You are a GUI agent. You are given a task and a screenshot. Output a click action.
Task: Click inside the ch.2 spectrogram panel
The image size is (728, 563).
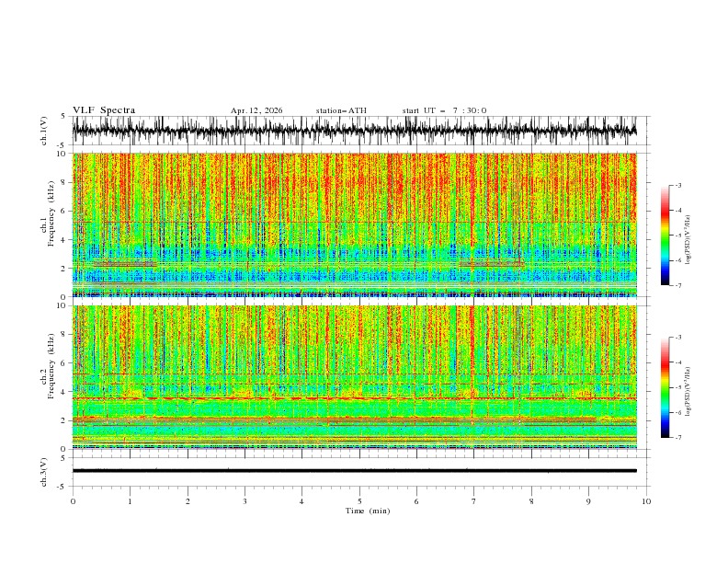pos(355,377)
